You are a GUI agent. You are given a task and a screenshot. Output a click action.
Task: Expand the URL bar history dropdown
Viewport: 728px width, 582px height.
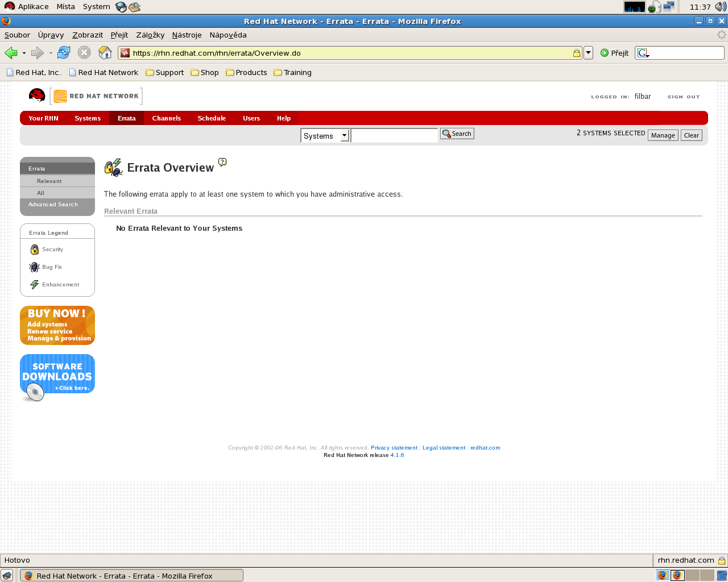click(x=589, y=53)
